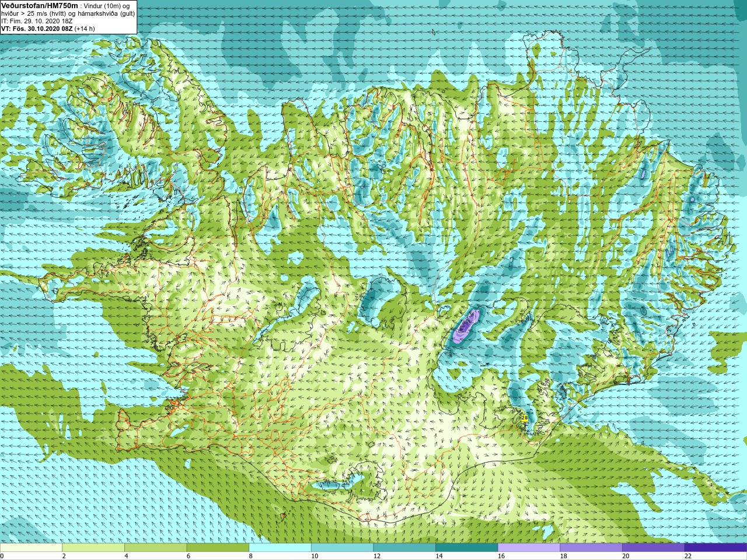
Task: Click the "hámarkshviða (gult)" text line
Action: click(105, 13)
